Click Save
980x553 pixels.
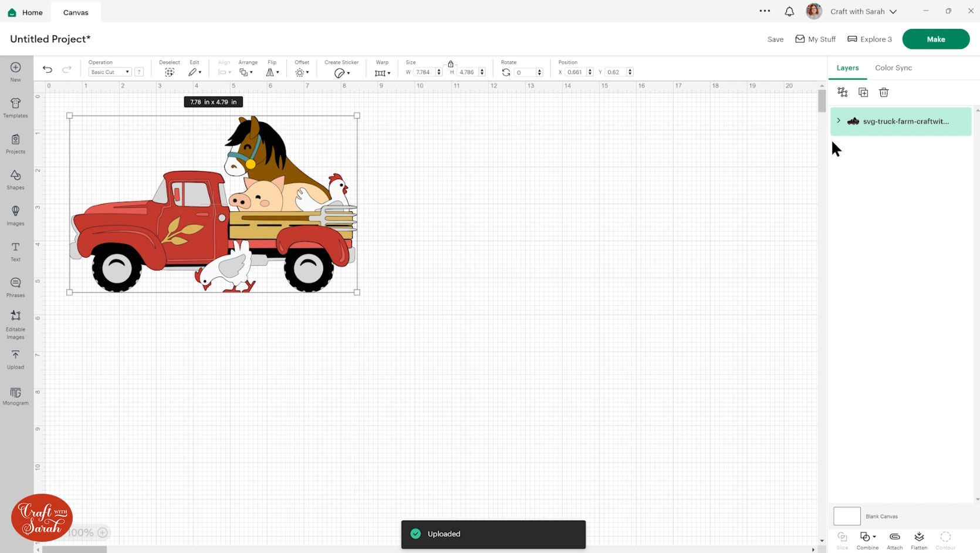point(775,39)
